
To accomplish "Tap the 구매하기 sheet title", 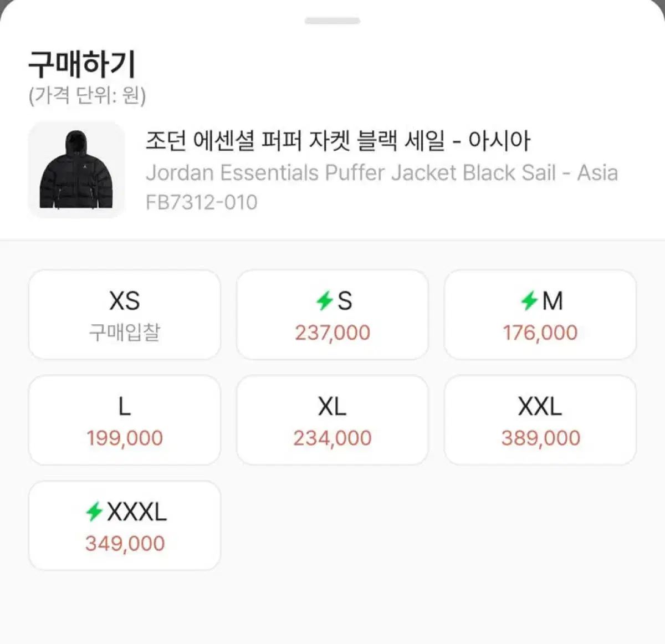I will tap(82, 64).
